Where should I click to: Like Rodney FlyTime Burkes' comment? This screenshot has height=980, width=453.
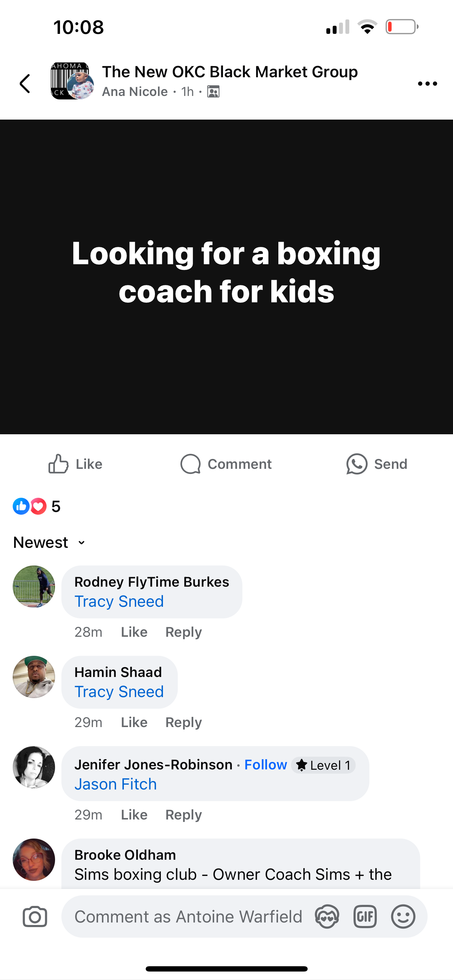[x=134, y=632]
